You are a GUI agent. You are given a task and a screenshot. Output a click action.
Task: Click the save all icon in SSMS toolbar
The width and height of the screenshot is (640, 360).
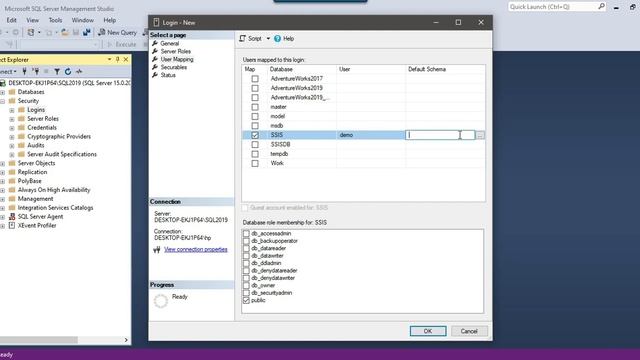pos(86,32)
